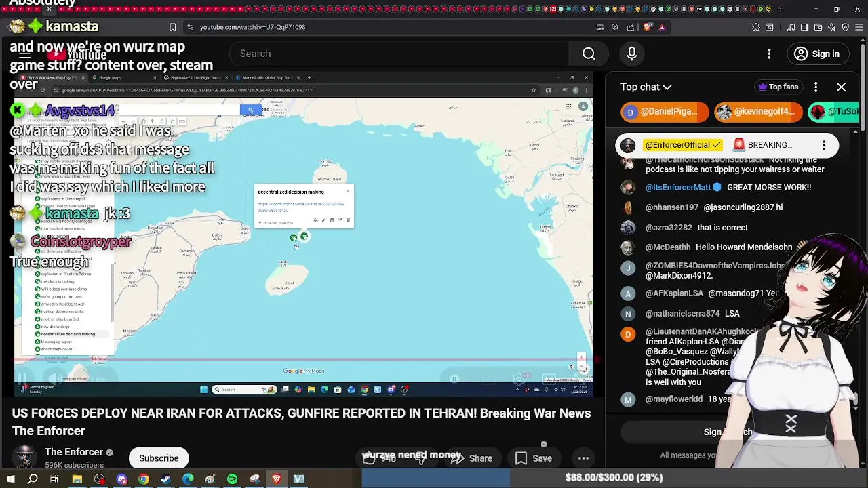Select the @DanielPiga super chat chip
Screen dimensions: 868x488
pos(664,112)
